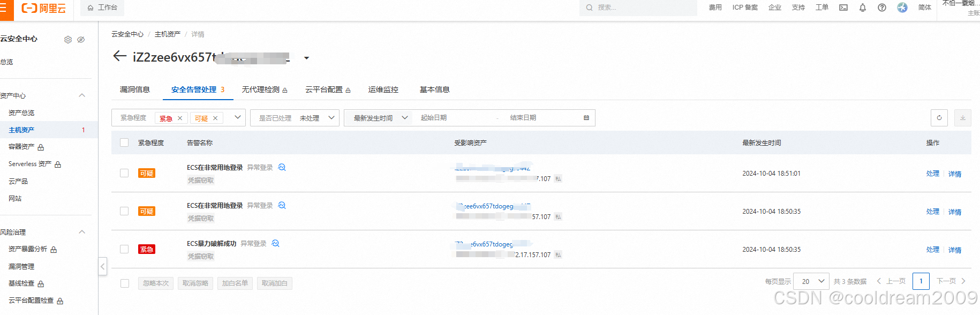
Task: Open the help question mark icon
Action: [x=882, y=7]
